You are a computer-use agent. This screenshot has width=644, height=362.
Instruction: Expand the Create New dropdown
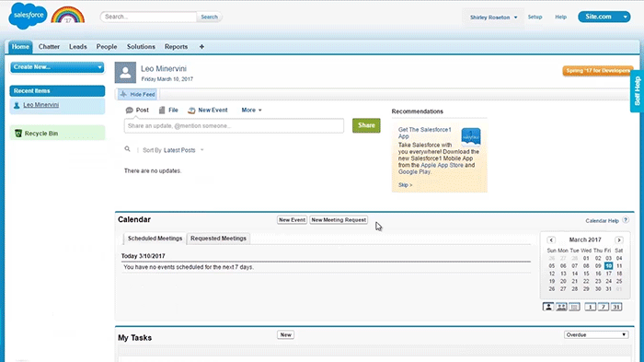[57, 67]
